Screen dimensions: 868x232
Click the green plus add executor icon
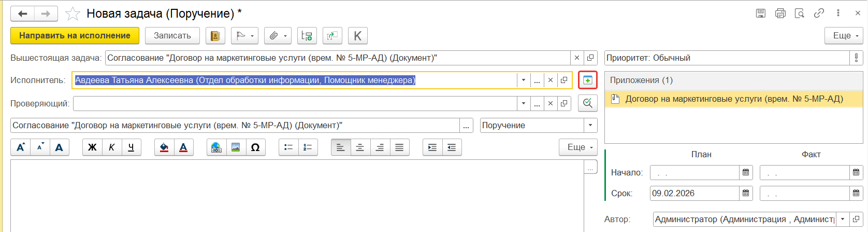click(587, 80)
